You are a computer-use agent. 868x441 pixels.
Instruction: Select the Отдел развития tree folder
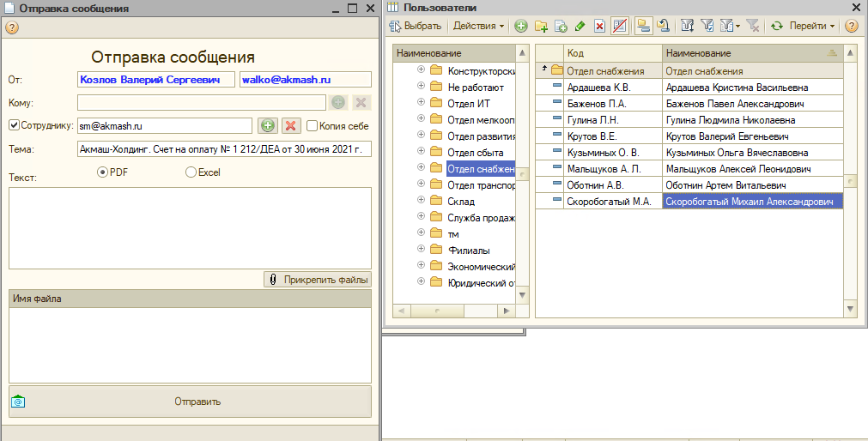point(481,136)
